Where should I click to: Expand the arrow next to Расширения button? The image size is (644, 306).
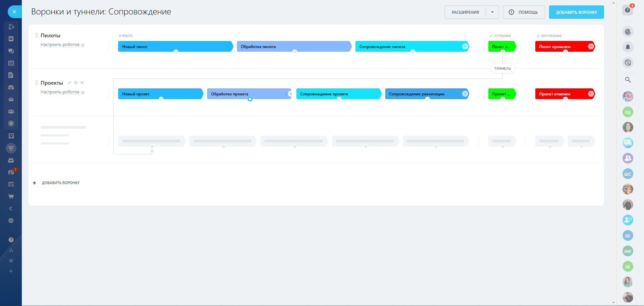tap(492, 12)
